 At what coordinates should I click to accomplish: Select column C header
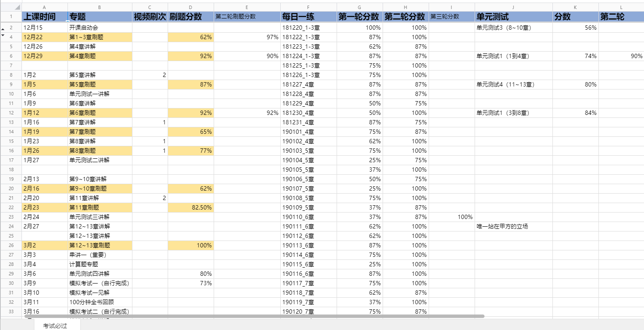150,8
